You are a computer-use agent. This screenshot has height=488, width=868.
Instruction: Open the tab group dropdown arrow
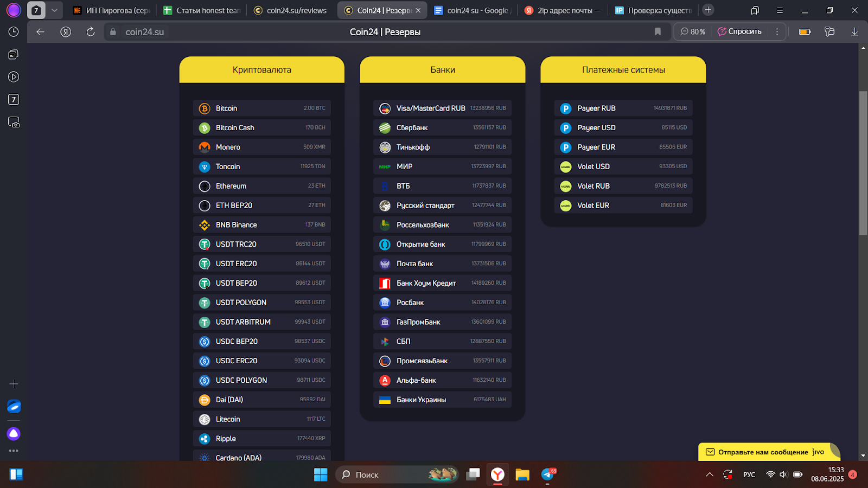(x=54, y=10)
